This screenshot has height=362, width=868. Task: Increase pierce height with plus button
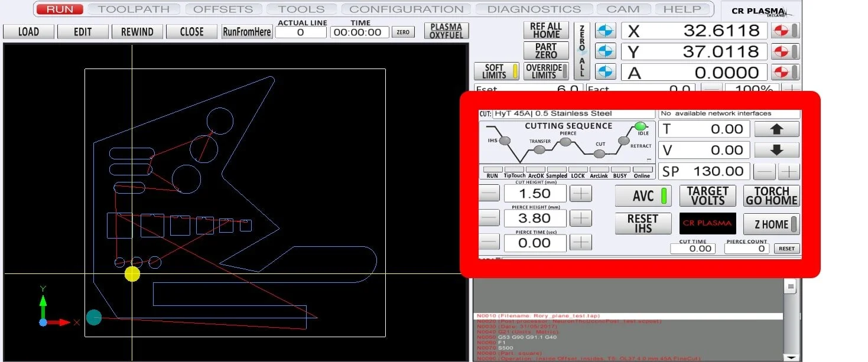pos(581,218)
